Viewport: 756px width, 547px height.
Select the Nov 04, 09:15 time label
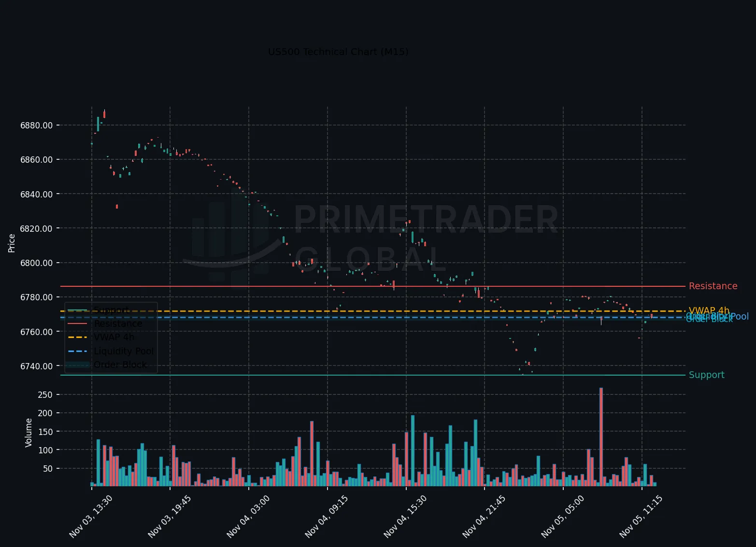[327, 516]
